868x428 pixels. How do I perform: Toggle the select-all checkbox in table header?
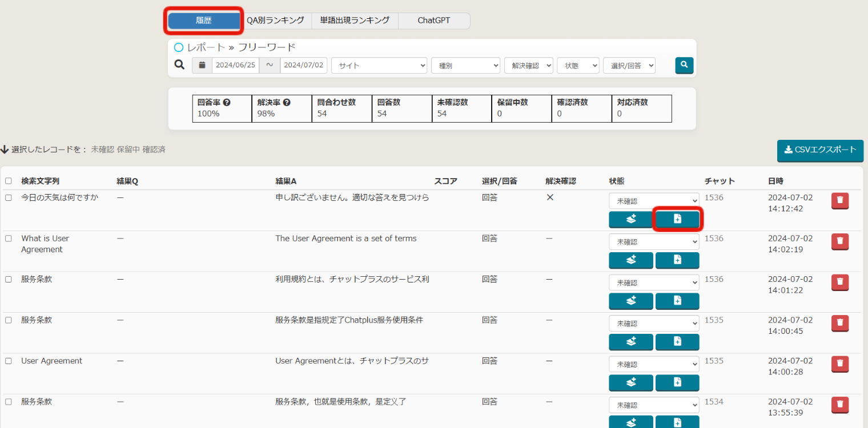click(9, 181)
